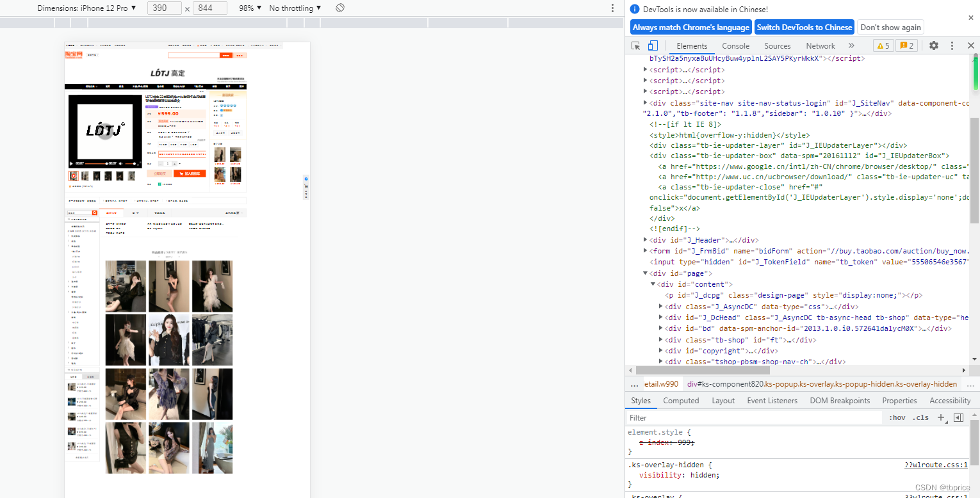980x498 pixels.
Task: Click Switch DevTools to Chinese button
Action: pyautogui.click(x=804, y=28)
